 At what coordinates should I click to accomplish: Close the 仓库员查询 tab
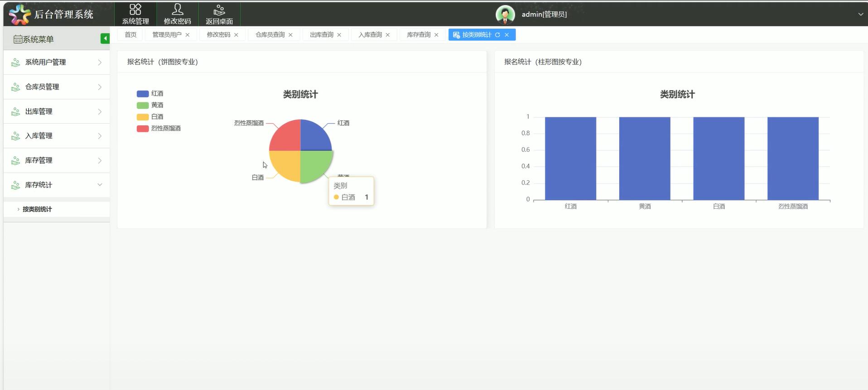tap(290, 35)
